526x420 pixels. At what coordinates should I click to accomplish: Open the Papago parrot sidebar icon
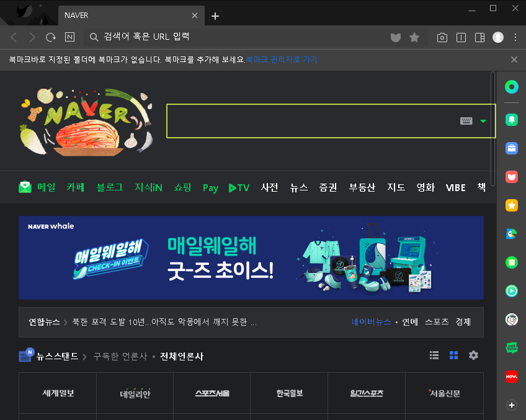[x=512, y=234]
